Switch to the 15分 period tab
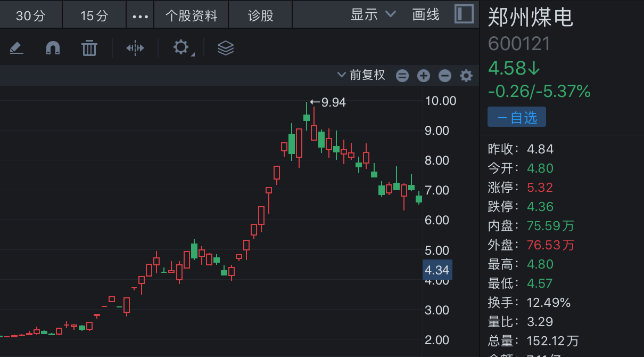Screen dimensions: 644x357 pos(94,15)
